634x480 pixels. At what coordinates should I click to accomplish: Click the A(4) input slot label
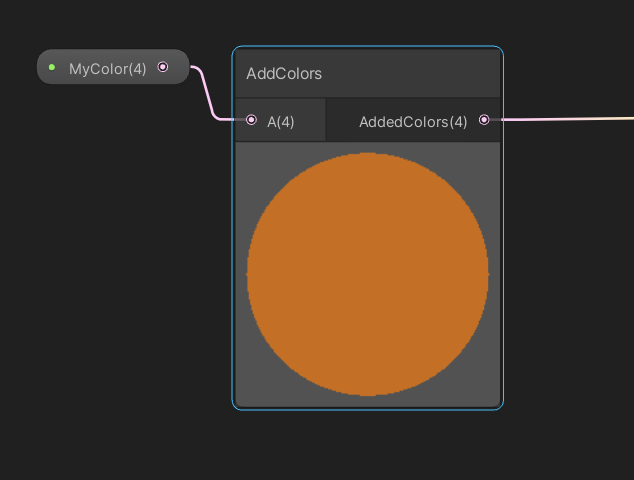coord(281,122)
